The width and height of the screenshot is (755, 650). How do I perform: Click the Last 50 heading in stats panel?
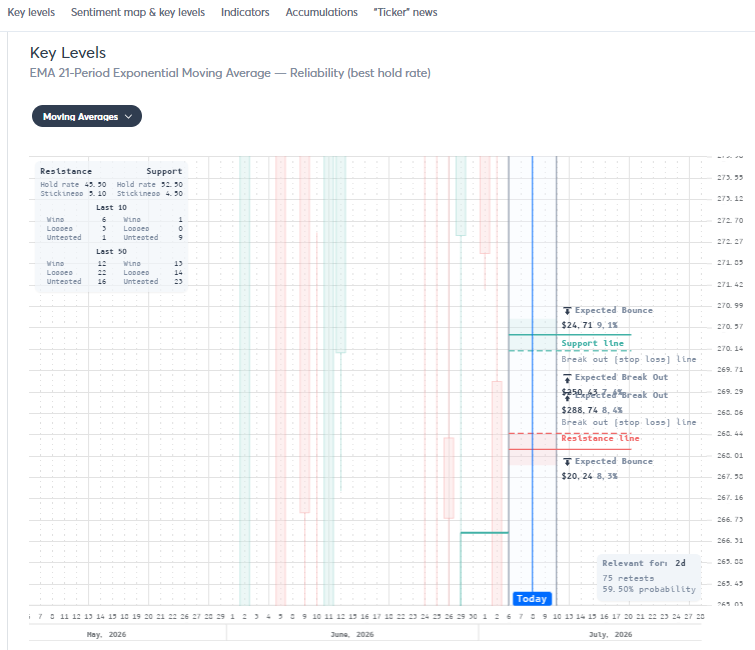[x=111, y=252]
